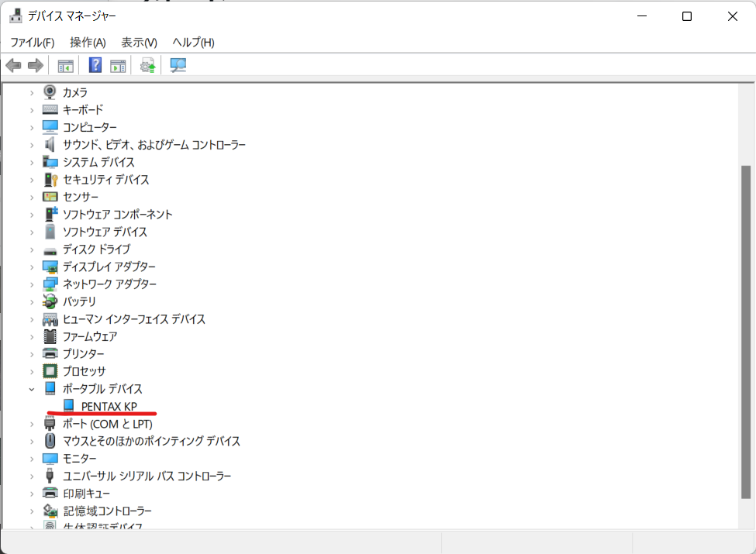The height and width of the screenshot is (554, 756).
Task: Click the Forward navigation arrow
Action: pos(35,65)
